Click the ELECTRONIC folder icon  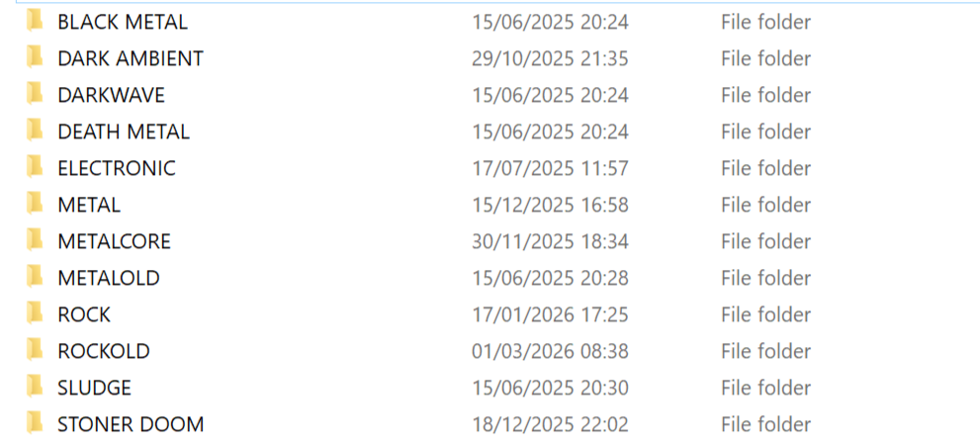35,168
